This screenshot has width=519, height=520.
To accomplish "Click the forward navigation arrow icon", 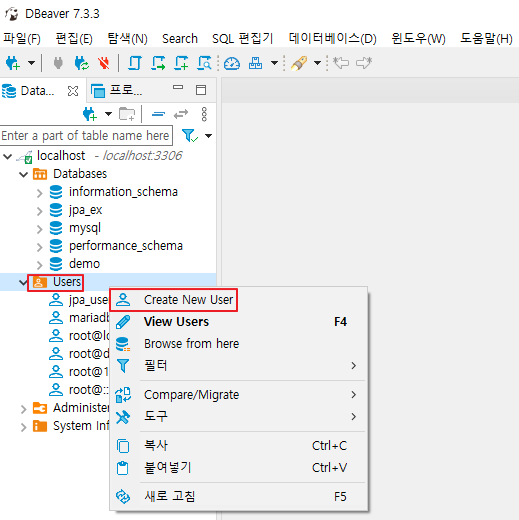I will click(x=364, y=63).
